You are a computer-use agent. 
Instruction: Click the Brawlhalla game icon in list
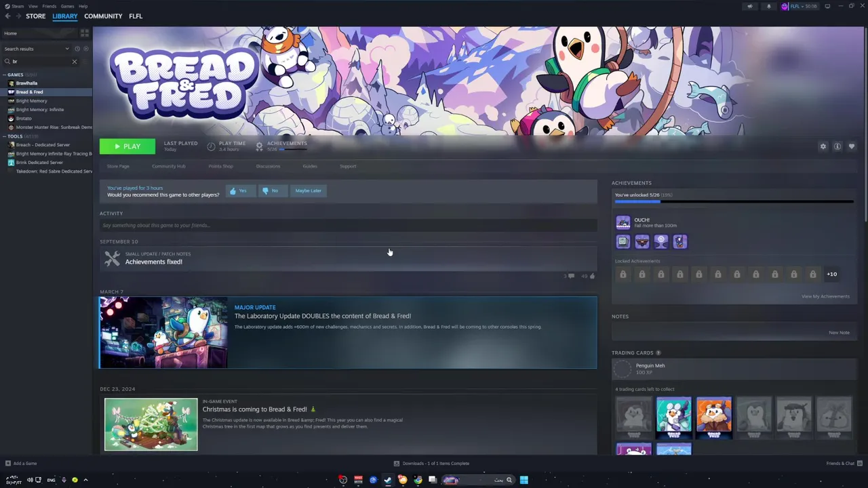tap(11, 83)
